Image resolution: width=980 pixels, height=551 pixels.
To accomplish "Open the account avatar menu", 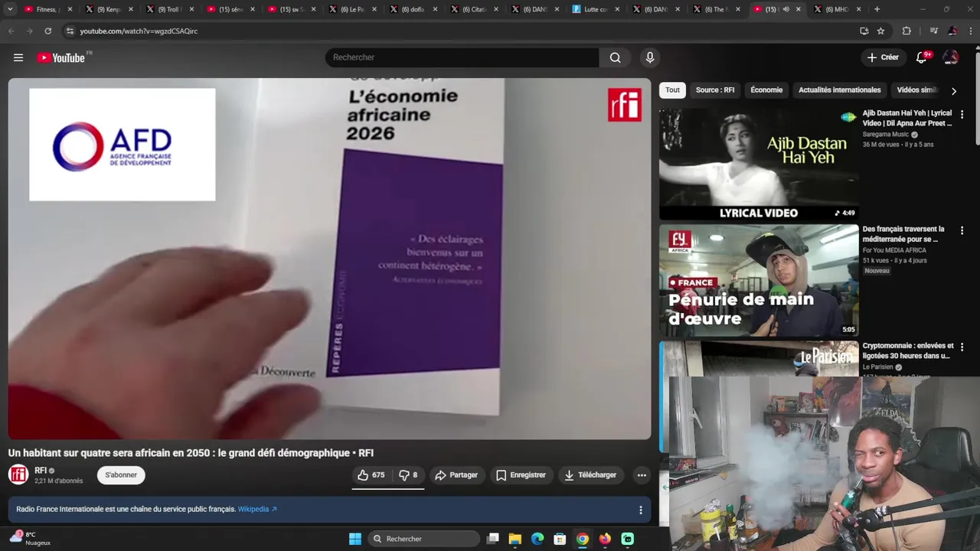I will [x=951, y=57].
